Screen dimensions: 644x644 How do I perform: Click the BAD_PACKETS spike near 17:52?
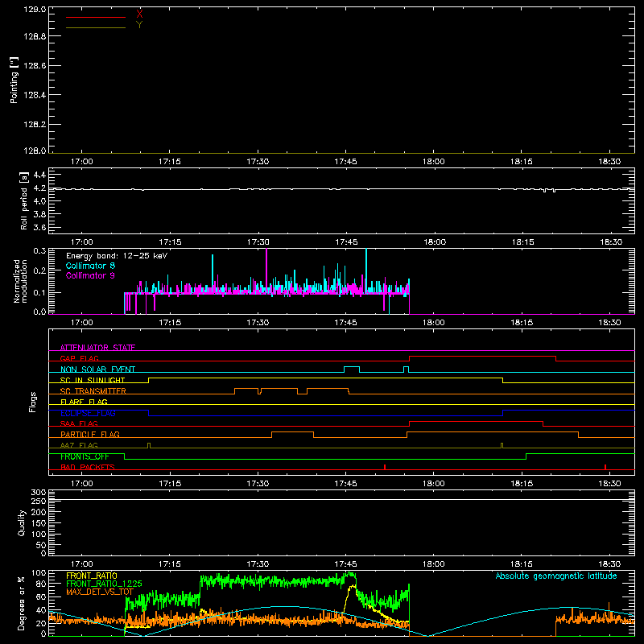tap(385, 467)
